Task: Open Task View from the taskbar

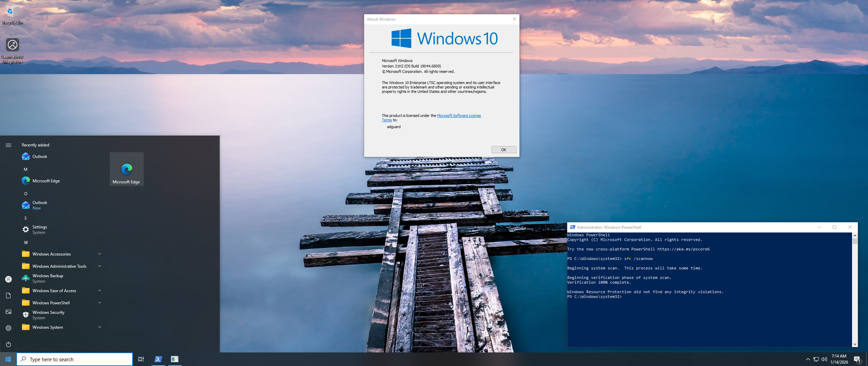Action: 141,359
